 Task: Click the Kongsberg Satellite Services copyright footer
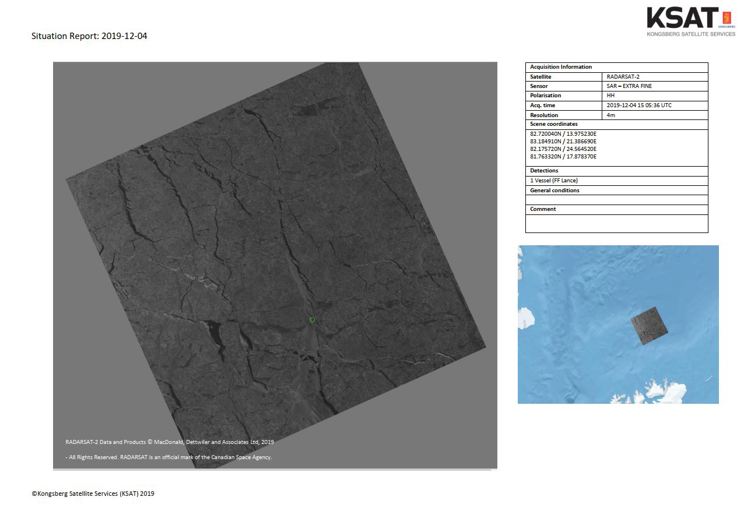[x=93, y=493]
